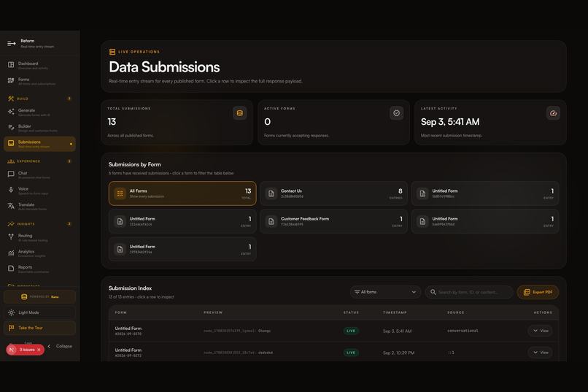Click the All Forms grid icon
Viewport: 588px width, 392px height.
120,193
